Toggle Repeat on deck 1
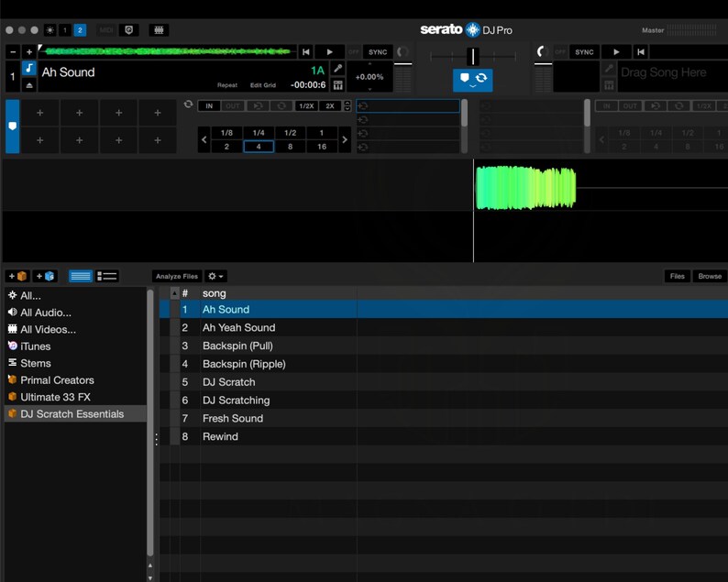Image resolution: width=728 pixels, height=582 pixels. tap(227, 85)
